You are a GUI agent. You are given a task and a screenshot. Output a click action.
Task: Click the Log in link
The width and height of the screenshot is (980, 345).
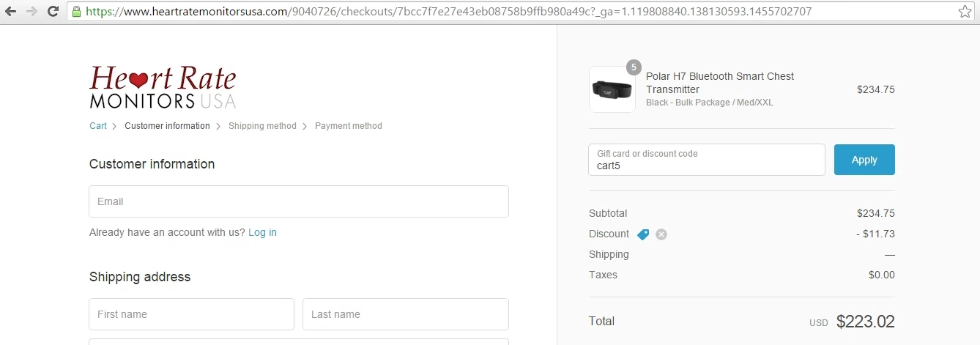pos(262,232)
